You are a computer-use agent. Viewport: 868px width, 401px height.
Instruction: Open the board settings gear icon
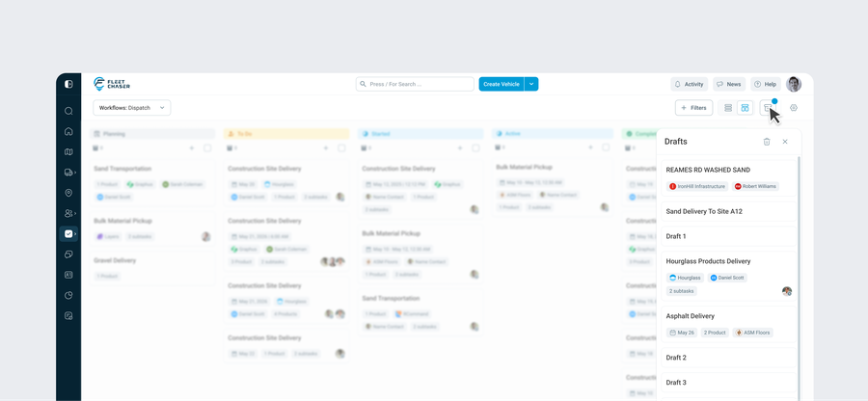pos(794,108)
